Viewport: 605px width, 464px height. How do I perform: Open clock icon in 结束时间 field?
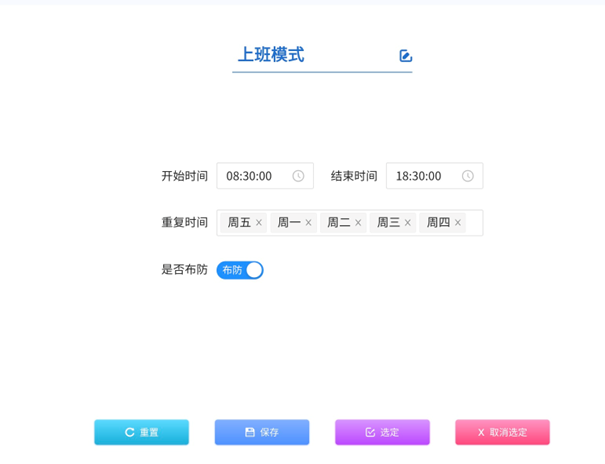point(468,176)
